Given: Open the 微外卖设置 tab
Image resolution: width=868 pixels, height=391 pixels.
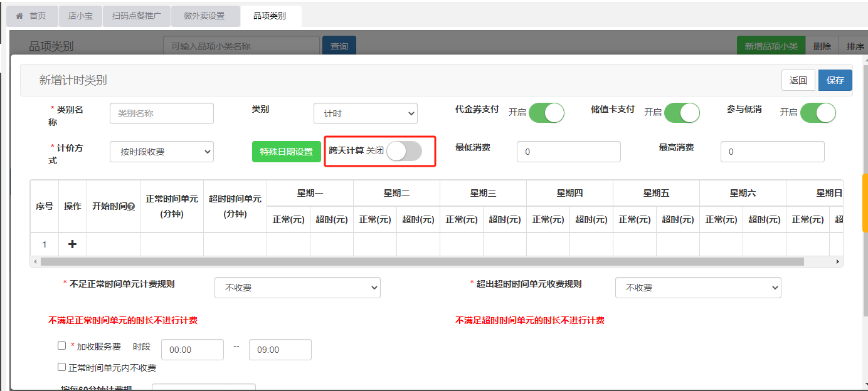Looking at the screenshot, I should pyautogui.click(x=204, y=16).
